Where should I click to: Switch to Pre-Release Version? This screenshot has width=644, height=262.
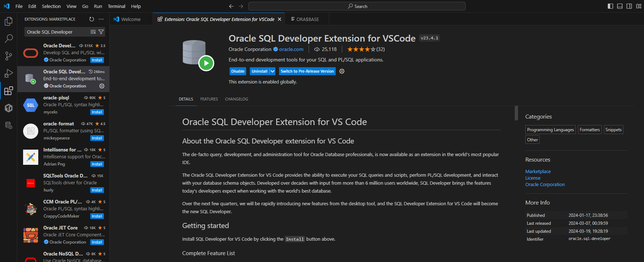pos(307,71)
